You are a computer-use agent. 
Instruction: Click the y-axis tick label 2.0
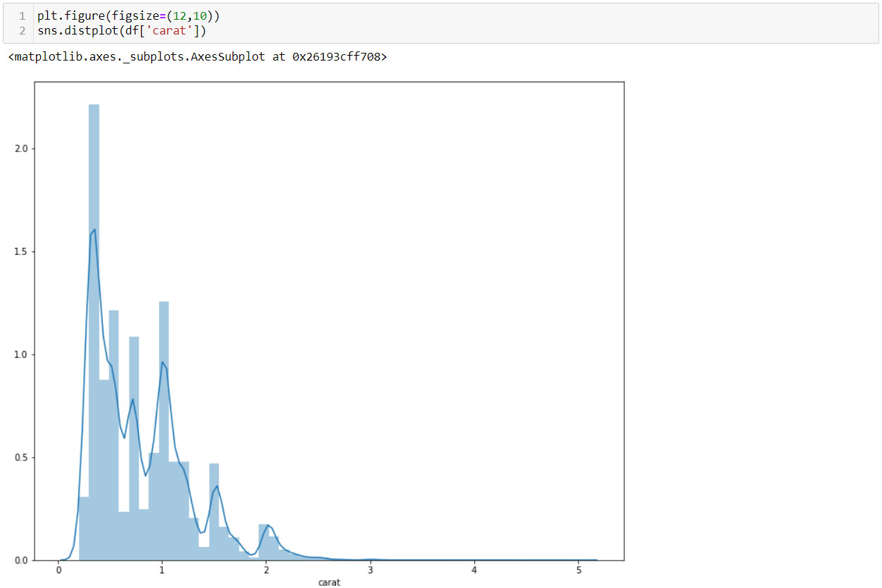click(20, 149)
